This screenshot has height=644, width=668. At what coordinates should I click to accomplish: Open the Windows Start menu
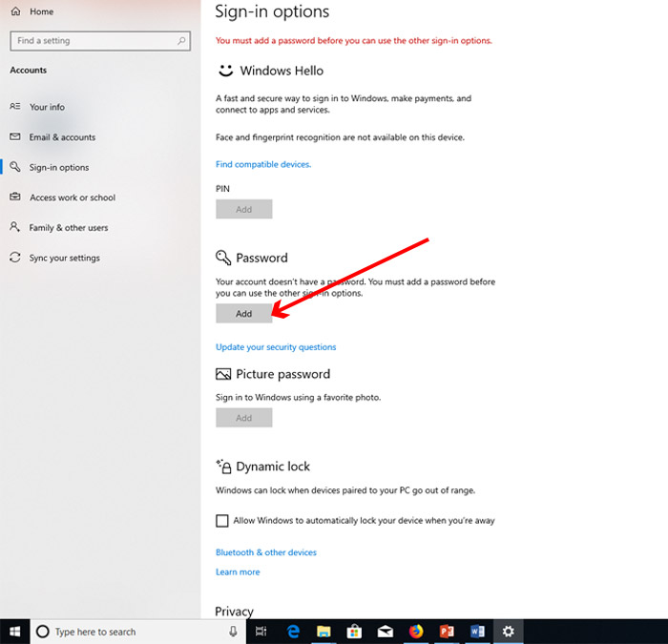[x=15, y=632]
